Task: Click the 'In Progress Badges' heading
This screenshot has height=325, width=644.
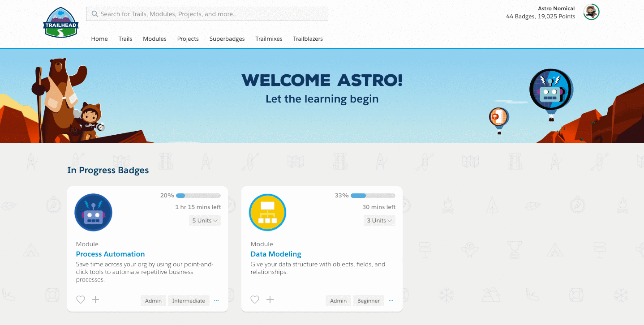Action: tap(108, 170)
